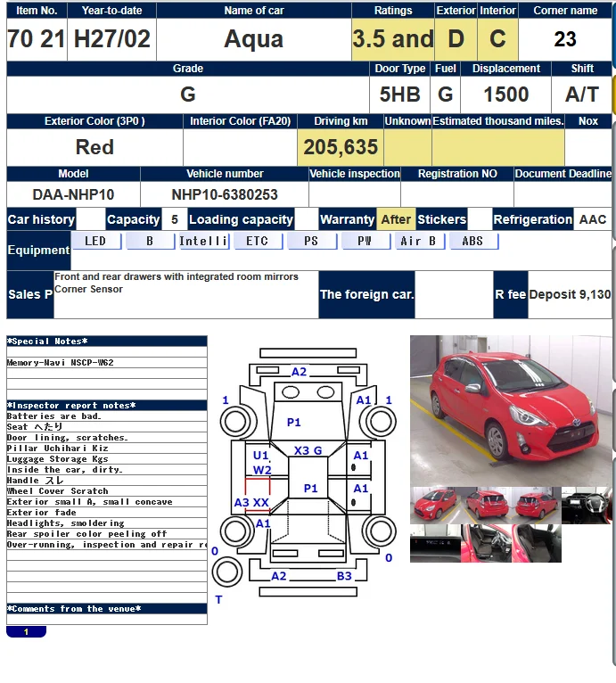Click the Intelli equipment badge
Viewport: 616px width, 683px height.
point(204,241)
